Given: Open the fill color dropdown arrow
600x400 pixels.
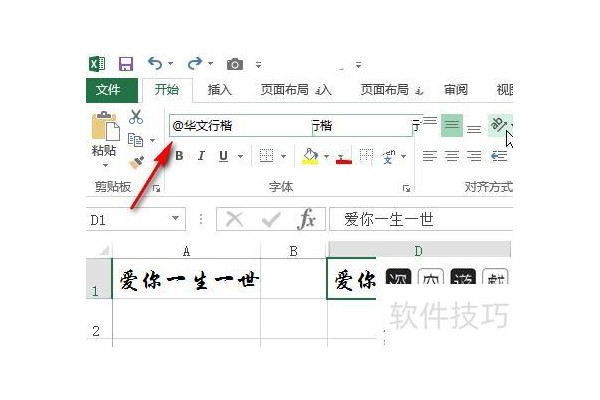Looking at the screenshot, I should 326,156.
